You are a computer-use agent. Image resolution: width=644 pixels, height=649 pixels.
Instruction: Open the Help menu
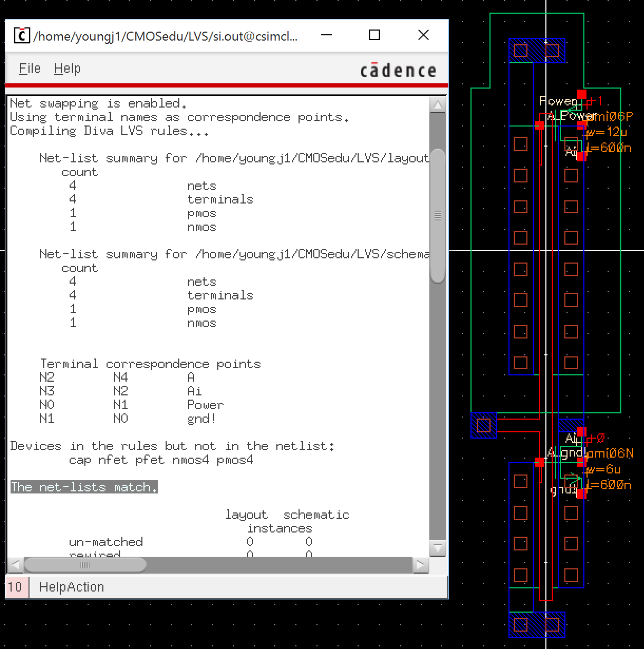click(x=67, y=69)
